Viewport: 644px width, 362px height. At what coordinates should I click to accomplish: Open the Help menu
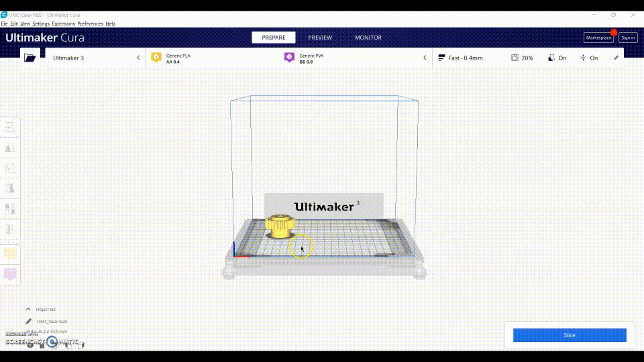coord(110,24)
